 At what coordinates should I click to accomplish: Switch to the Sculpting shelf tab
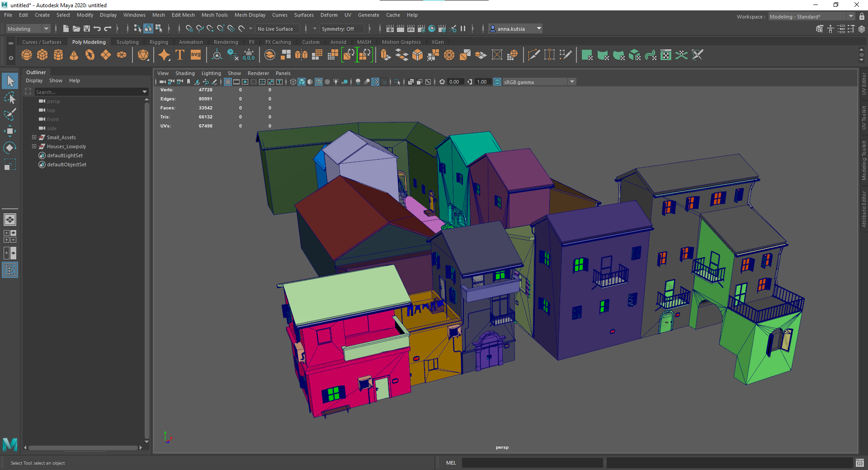tap(127, 42)
